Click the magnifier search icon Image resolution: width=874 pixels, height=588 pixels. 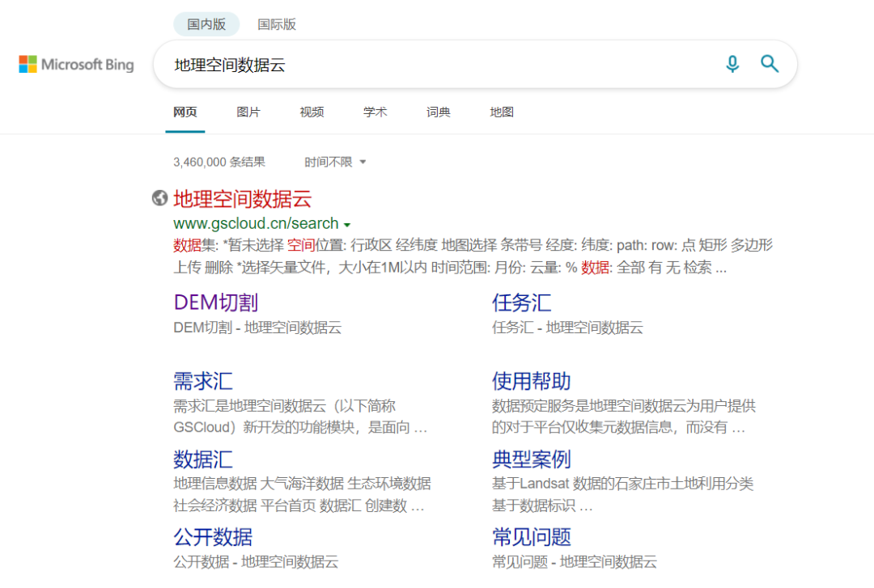pyautogui.click(x=770, y=64)
